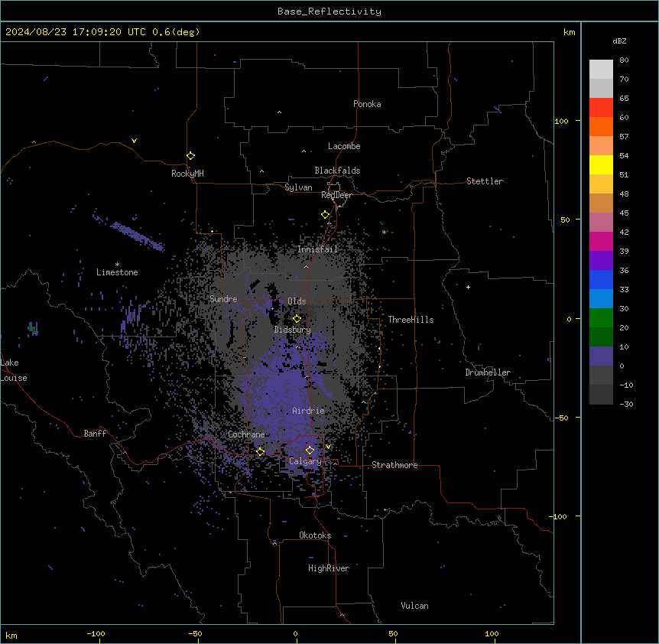Click the RedDeer city label
The image size is (659, 644).
click(336, 195)
